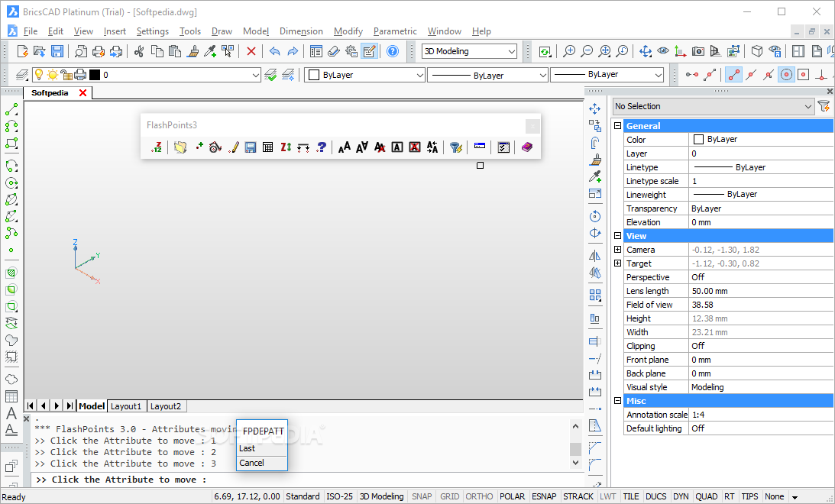The height and width of the screenshot is (504, 835).
Task: Undo last action with arrow icon
Action: pos(274,51)
